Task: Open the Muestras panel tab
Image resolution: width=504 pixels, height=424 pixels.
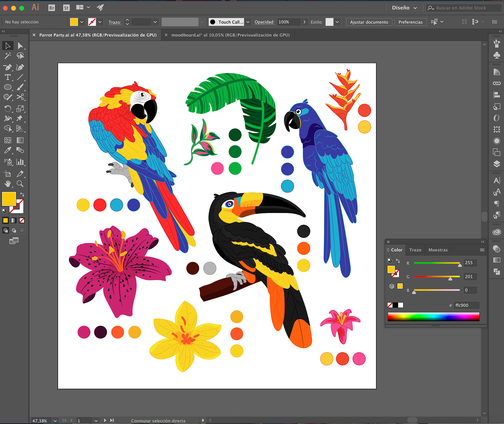Action: point(438,250)
